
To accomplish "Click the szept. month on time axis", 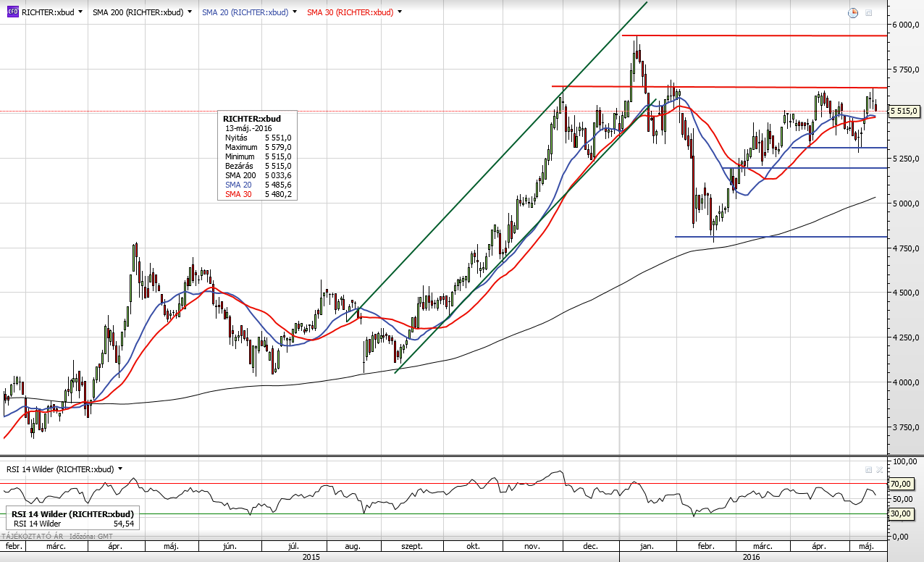I will pyautogui.click(x=411, y=546).
